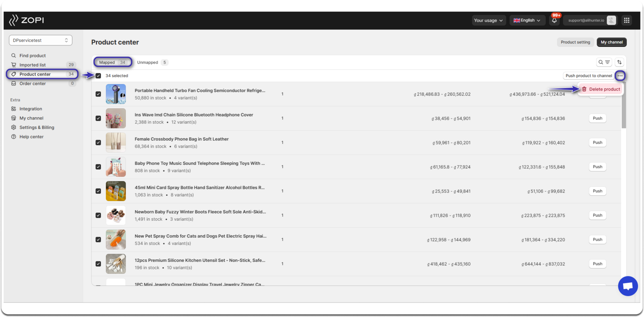Uncheck the New Pet Spray Comb product

point(98,240)
